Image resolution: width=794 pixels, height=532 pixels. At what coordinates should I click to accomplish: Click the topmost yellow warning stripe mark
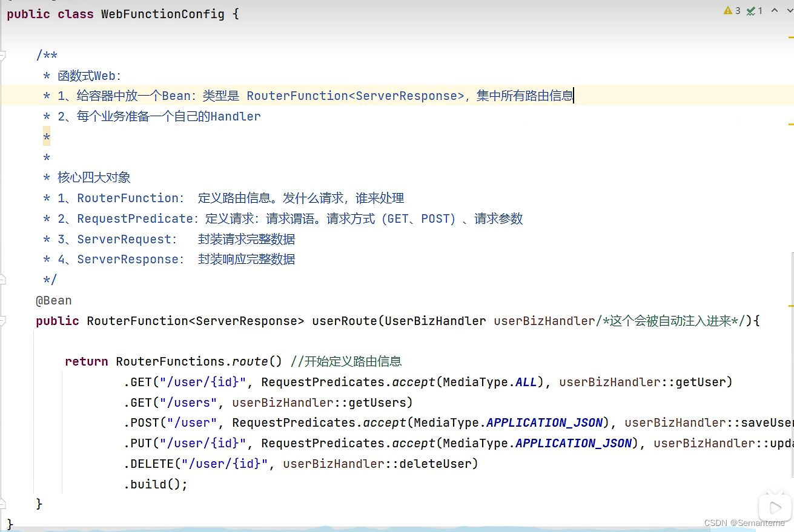coord(791,36)
